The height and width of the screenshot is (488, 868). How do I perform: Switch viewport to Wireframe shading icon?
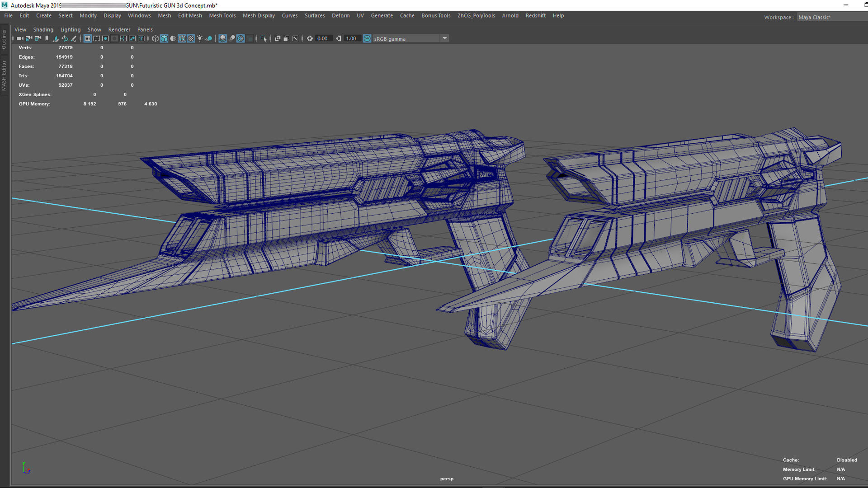155,38
